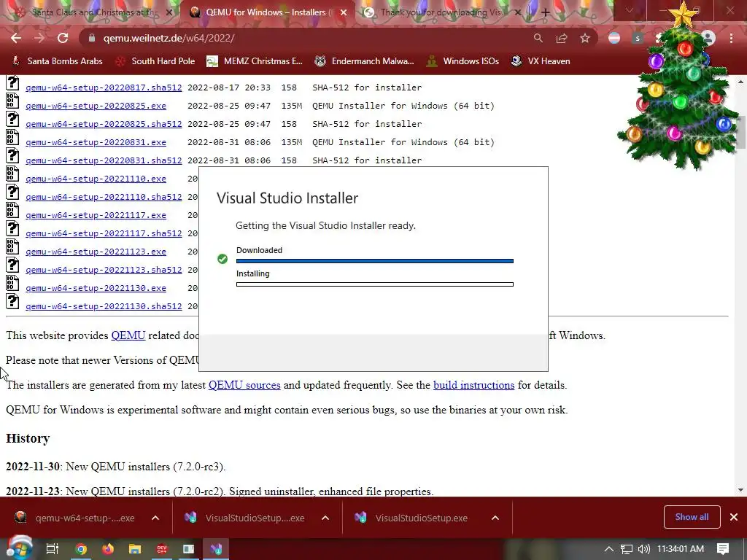
Task: Open qemu-w64-setup download item
Action: click(76, 518)
